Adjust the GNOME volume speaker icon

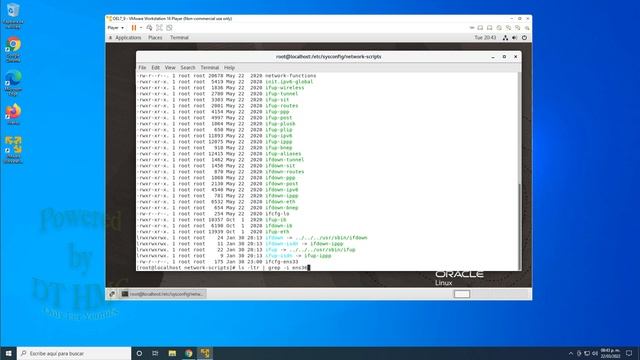[x=515, y=38]
